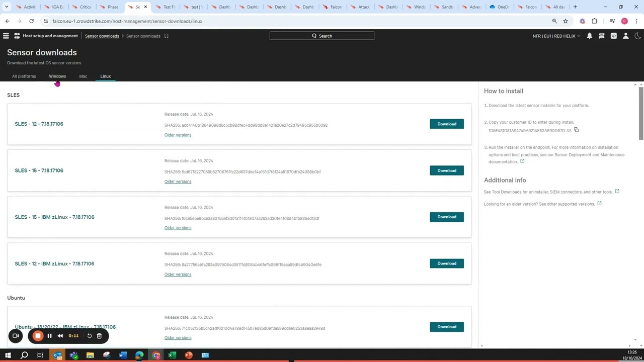Open Older versions for SLES - 15
The height and width of the screenshot is (362, 644).
(178, 182)
